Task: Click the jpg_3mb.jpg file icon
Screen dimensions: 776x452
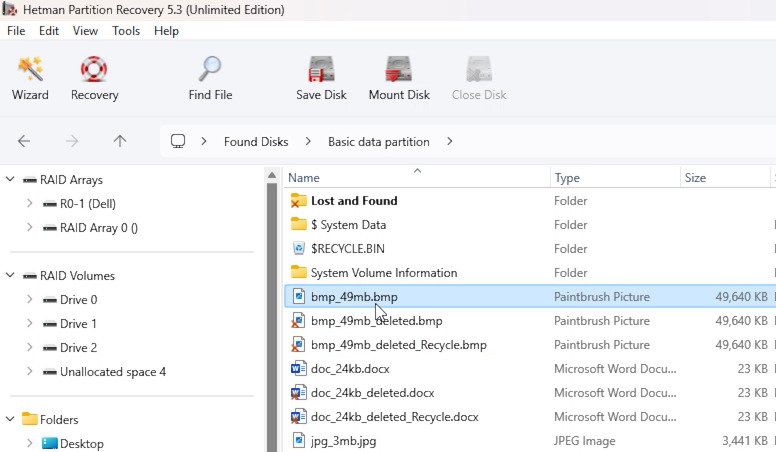Action: point(298,441)
